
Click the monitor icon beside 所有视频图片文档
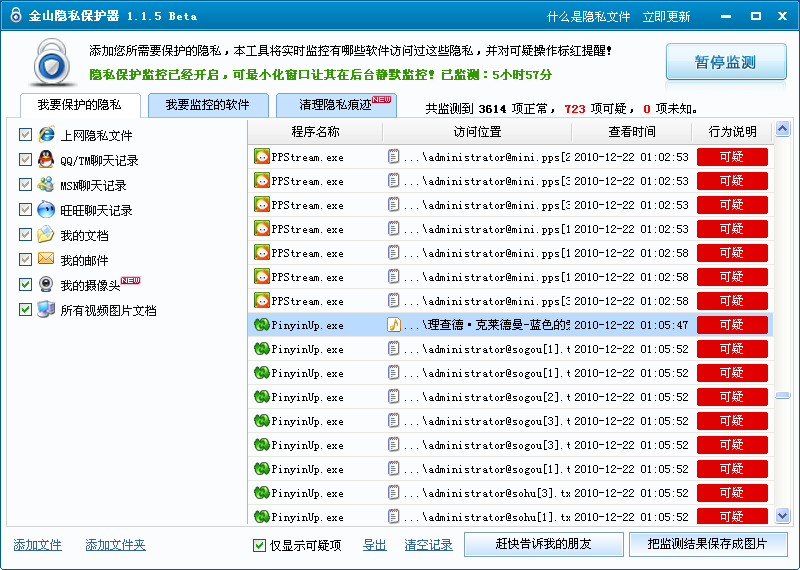click(x=46, y=309)
